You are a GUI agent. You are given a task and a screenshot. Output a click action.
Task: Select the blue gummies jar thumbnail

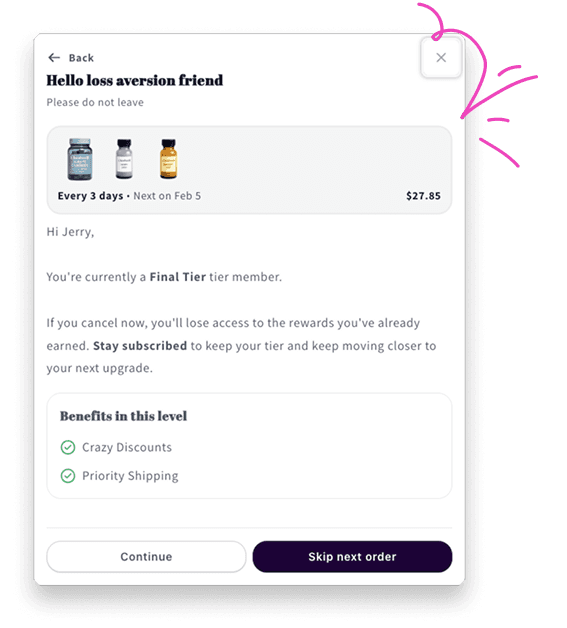pyautogui.click(x=80, y=159)
